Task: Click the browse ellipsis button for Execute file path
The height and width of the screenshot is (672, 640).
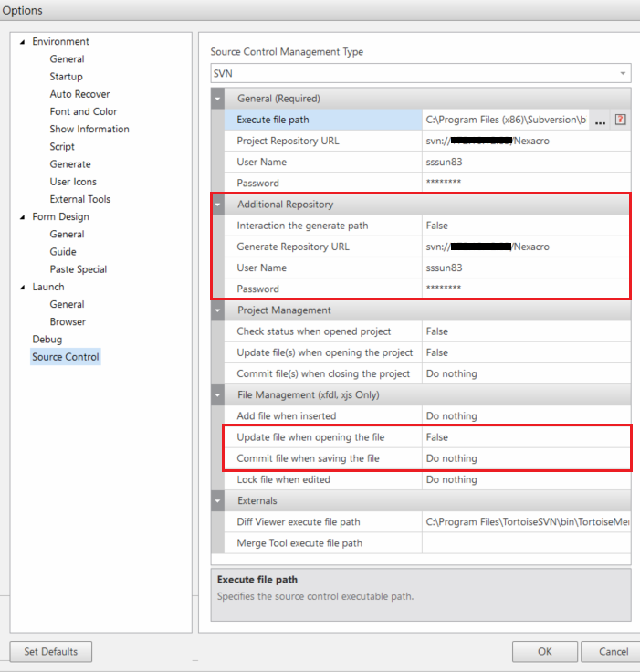Action: [x=601, y=121]
